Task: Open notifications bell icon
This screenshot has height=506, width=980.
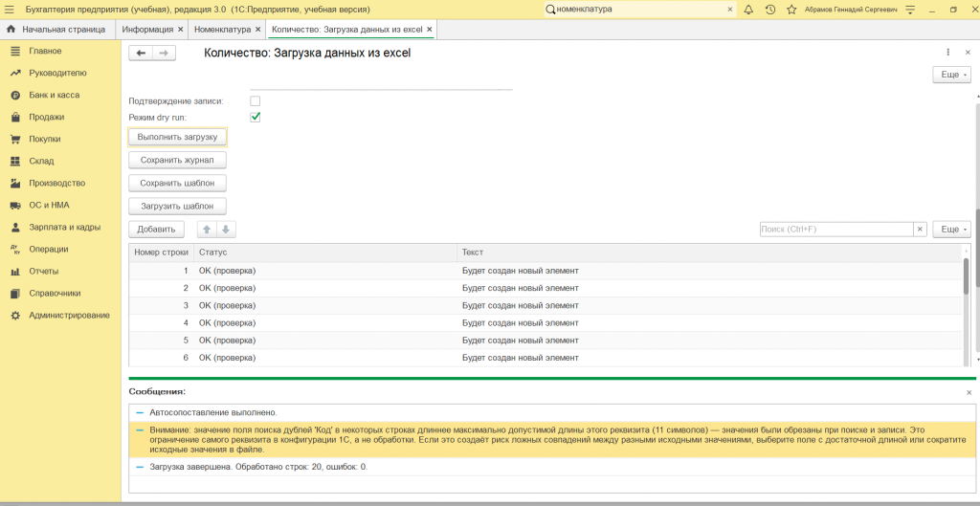Action: pos(748,10)
